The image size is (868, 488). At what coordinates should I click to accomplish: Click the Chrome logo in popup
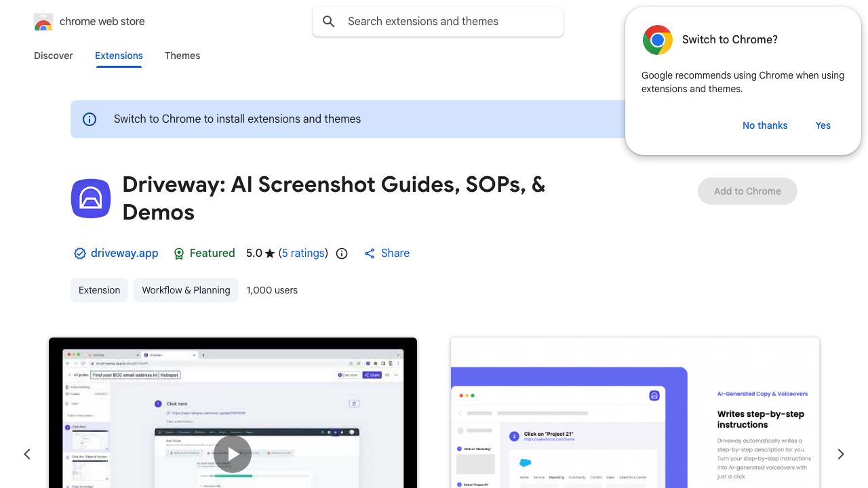click(658, 40)
